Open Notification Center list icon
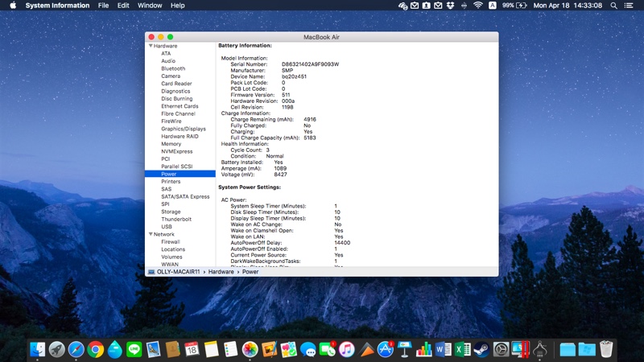This screenshot has width=644, height=362. coord(629,6)
